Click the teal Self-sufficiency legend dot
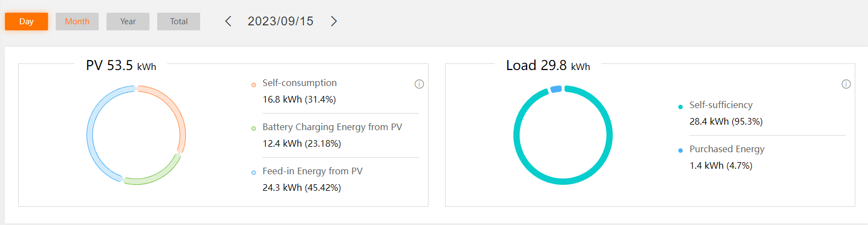This screenshot has height=225, width=868. pyautogui.click(x=681, y=106)
